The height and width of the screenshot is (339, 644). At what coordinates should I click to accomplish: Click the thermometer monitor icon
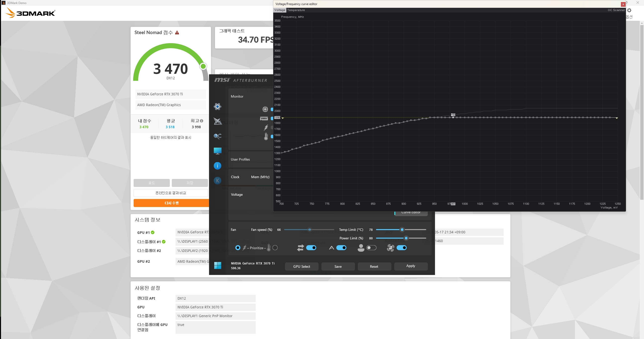coord(266,137)
